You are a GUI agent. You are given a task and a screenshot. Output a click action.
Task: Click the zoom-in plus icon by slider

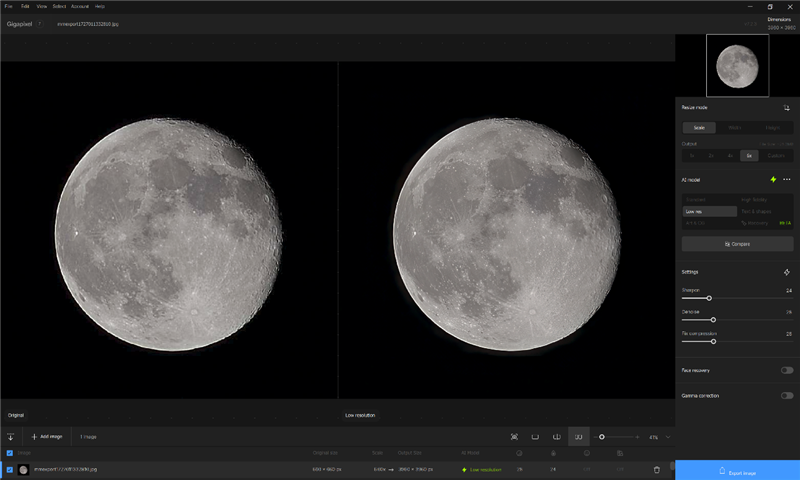[637, 437]
